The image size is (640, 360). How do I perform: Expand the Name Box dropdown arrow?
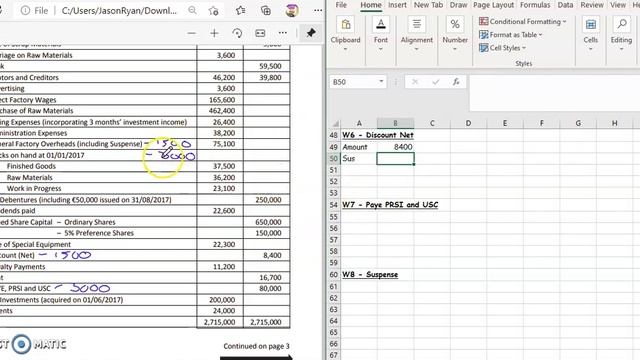coord(381,82)
